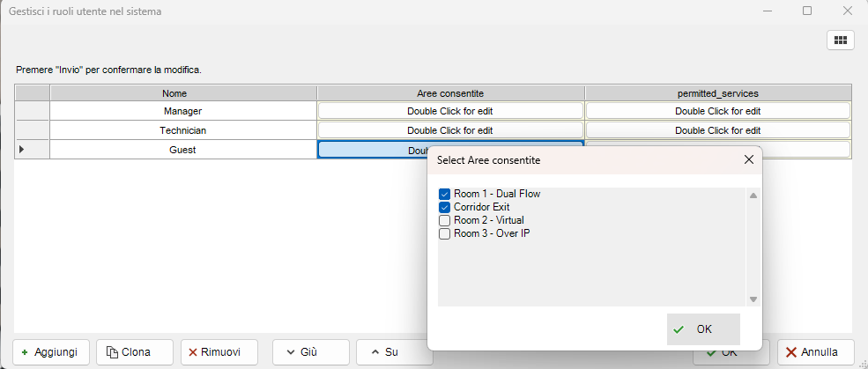Screen dimensions: 868x369
Task: Cancel changes with Annulla button
Action: click(x=815, y=351)
